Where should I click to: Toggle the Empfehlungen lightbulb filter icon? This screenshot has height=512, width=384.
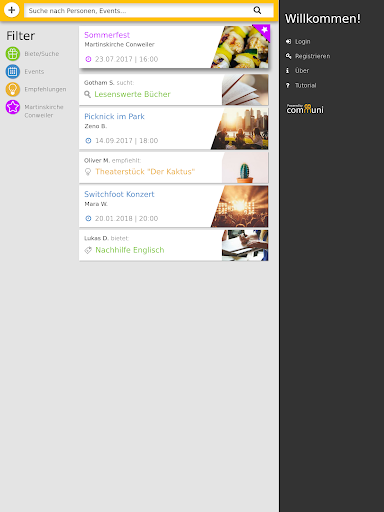click(13, 89)
